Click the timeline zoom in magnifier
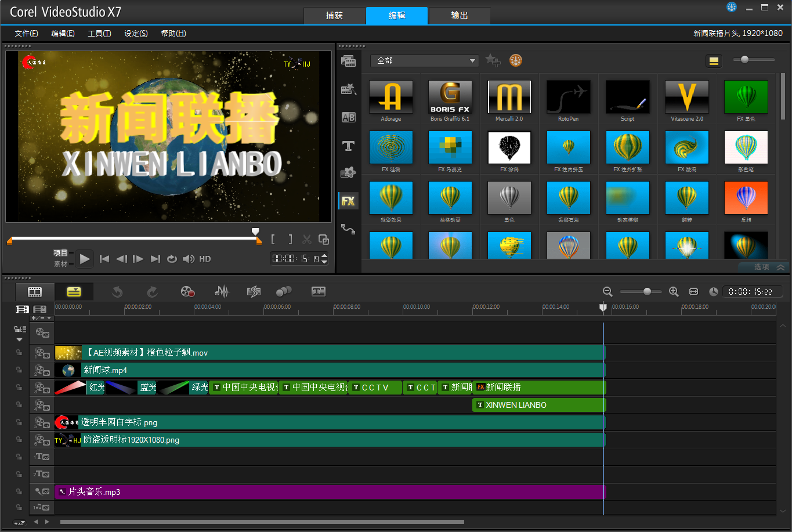792x532 pixels. (674, 292)
